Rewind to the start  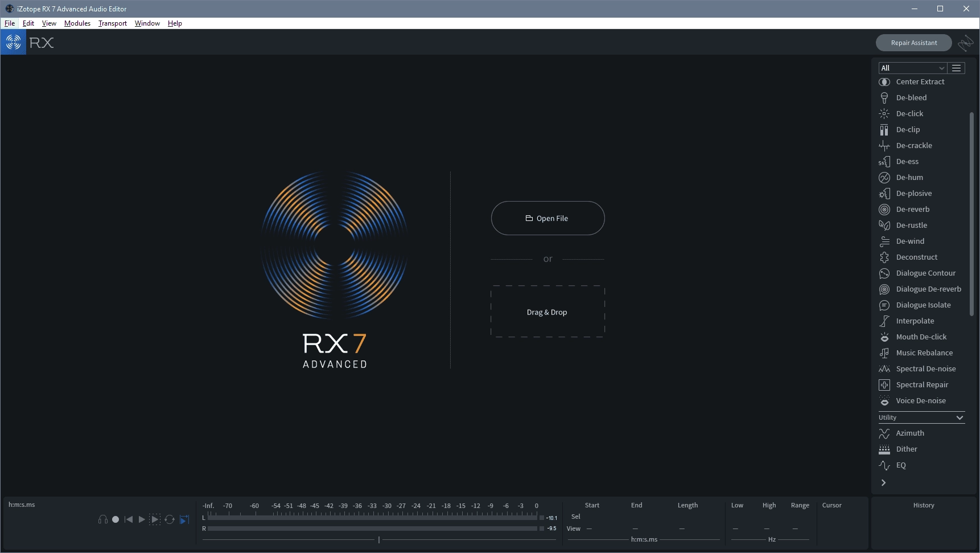pos(129,519)
